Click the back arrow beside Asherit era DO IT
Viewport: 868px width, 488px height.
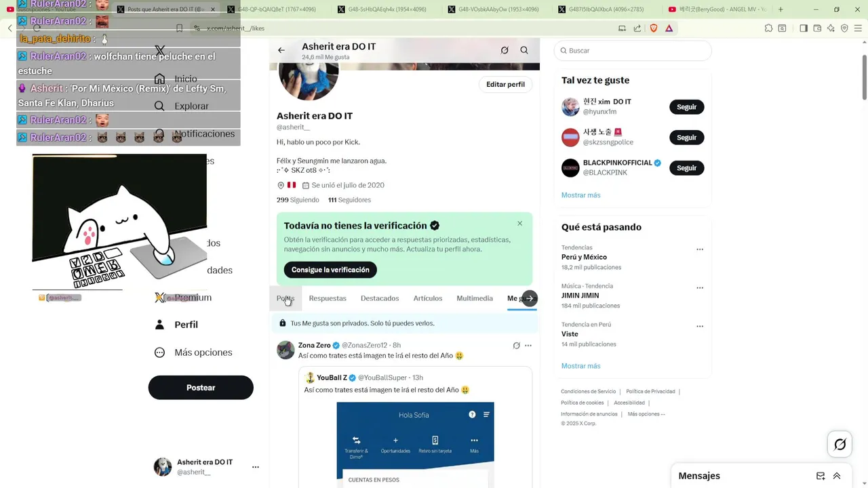pyautogui.click(x=281, y=50)
